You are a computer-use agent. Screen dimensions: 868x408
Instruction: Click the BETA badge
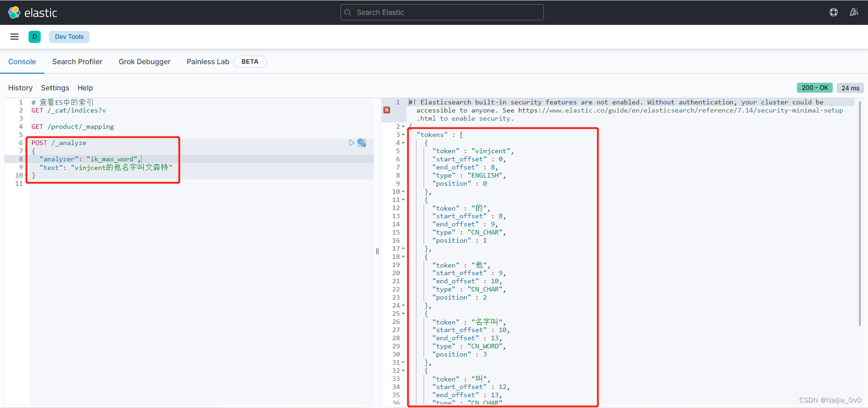pyautogui.click(x=250, y=62)
